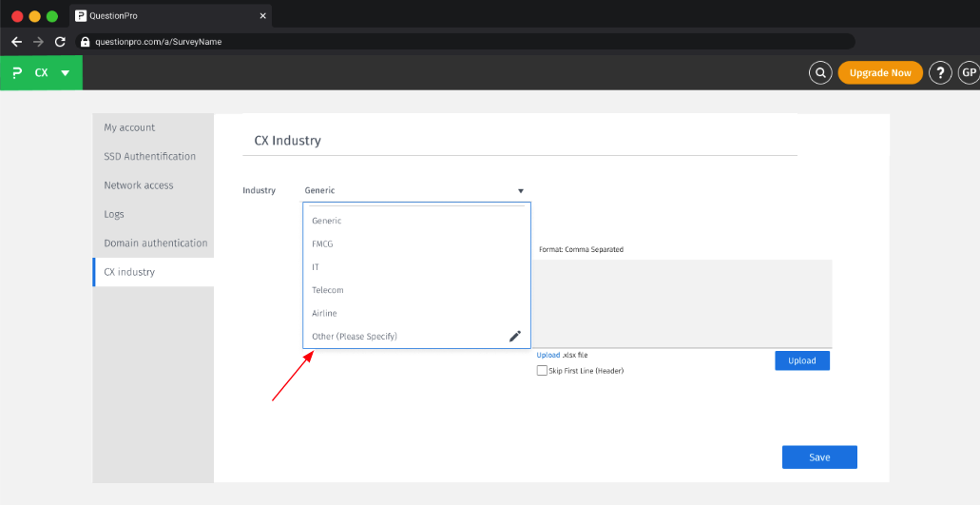The height and width of the screenshot is (505, 980).
Task: Click the QuestionPro P logo icon
Action: click(17, 73)
